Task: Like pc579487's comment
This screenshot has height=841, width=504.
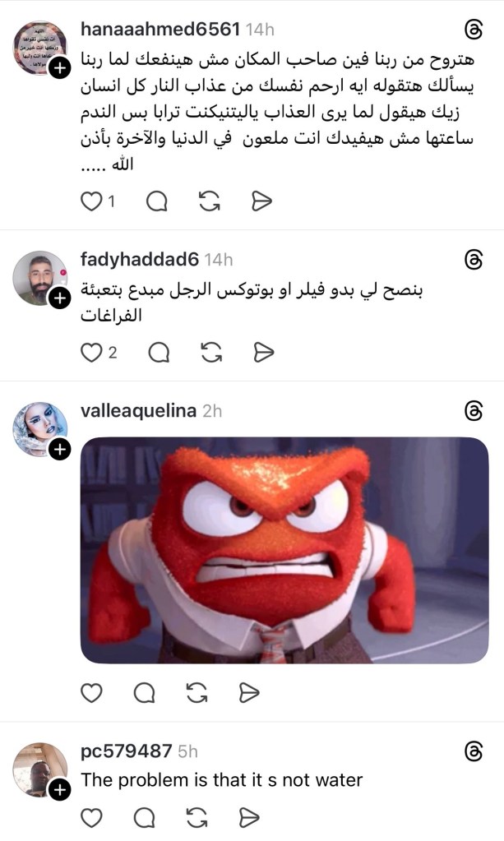Action: [91, 817]
